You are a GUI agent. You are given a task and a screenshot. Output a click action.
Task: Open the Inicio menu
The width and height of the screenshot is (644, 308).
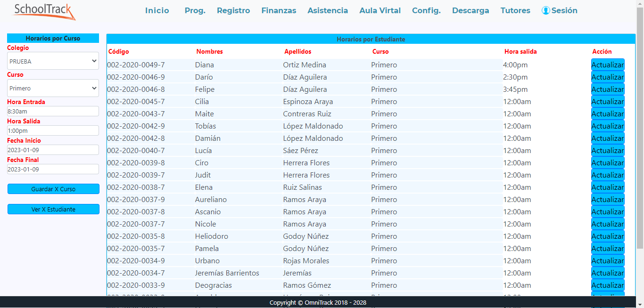click(x=157, y=10)
